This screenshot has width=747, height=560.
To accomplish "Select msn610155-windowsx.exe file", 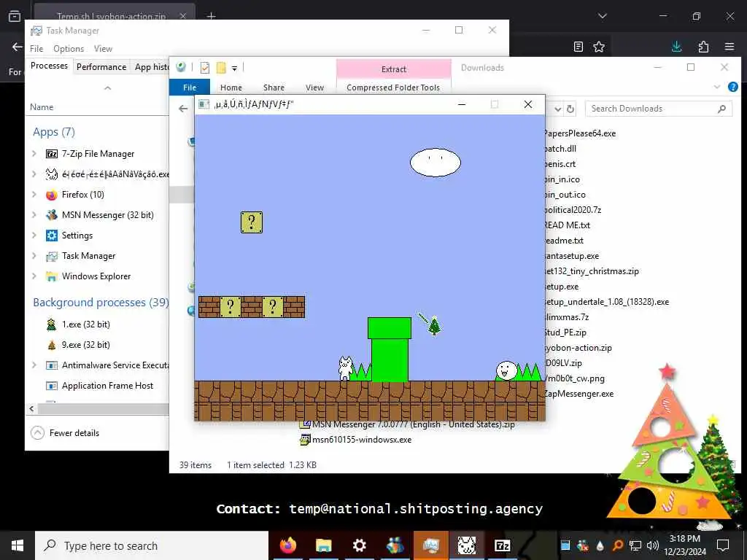I will [356, 440].
